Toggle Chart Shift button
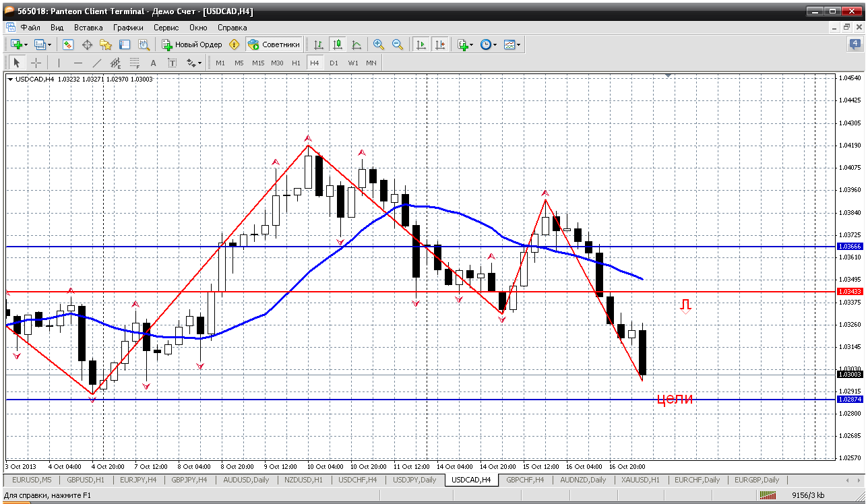The height and width of the screenshot is (504, 868). (440, 44)
